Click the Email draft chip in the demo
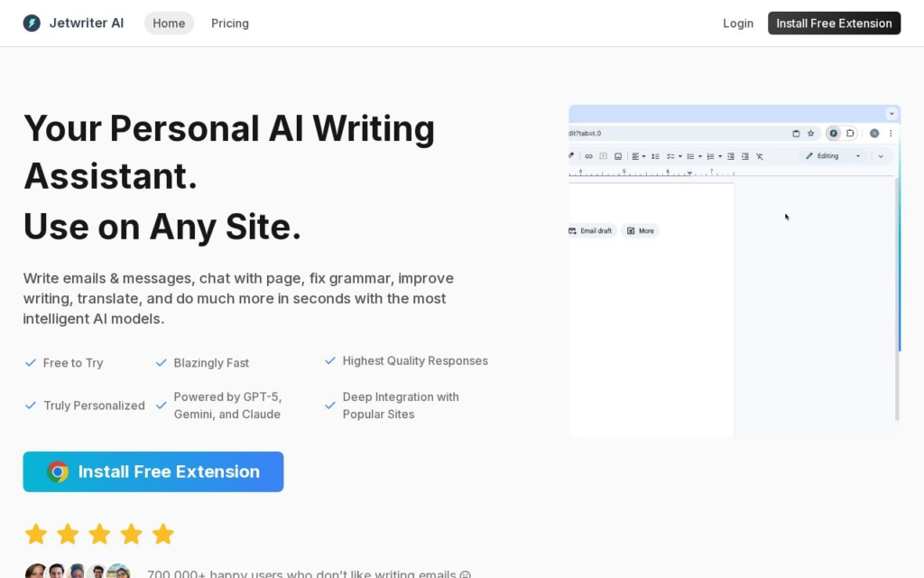This screenshot has width=924, height=578. tap(592, 230)
